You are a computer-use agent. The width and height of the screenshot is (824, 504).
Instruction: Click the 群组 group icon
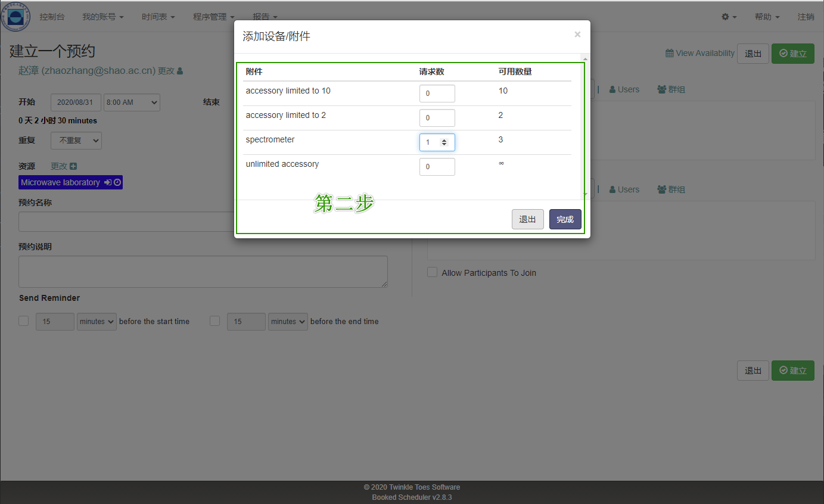[x=661, y=89]
